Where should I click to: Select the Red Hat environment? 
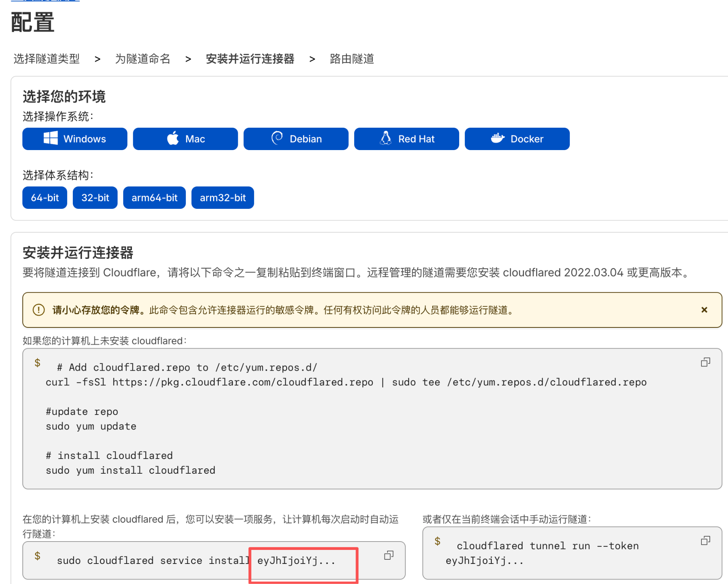pyautogui.click(x=406, y=139)
